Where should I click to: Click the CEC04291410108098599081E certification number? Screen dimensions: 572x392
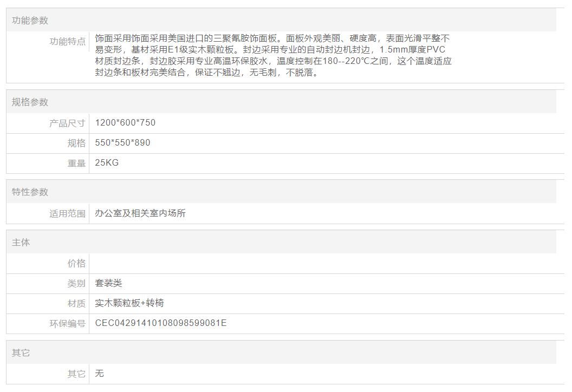tap(161, 324)
